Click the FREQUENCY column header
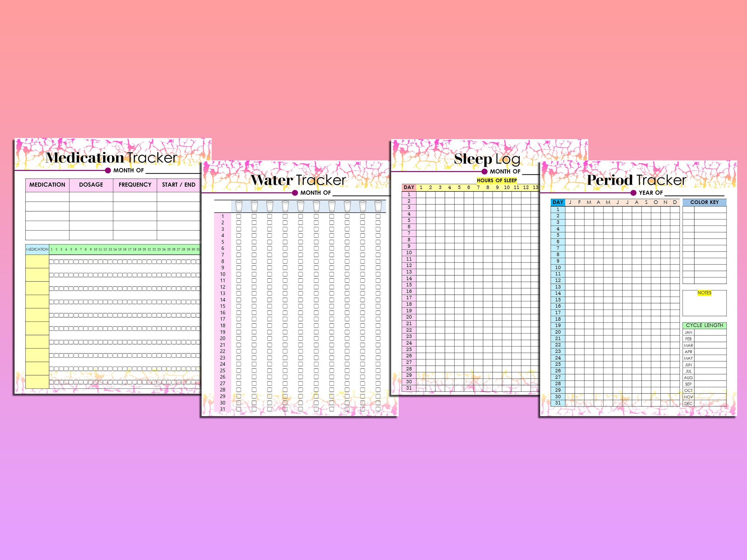This screenshot has width=747, height=560. click(135, 185)
